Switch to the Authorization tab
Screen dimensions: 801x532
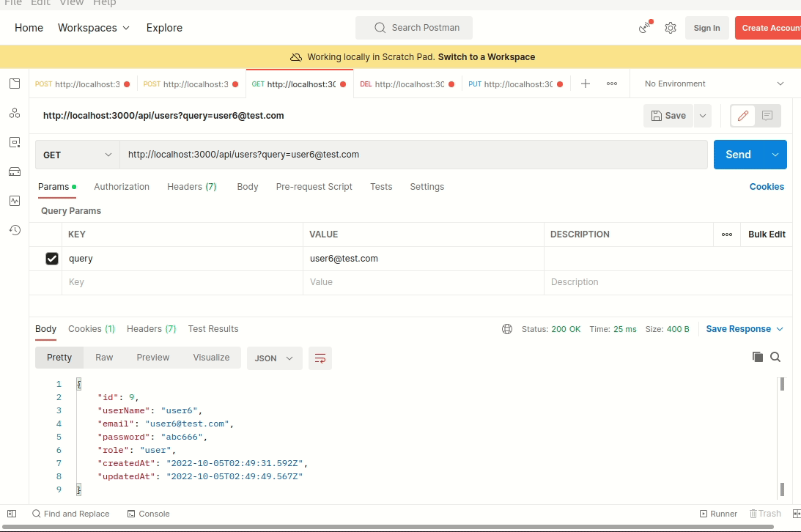pos(122,187)
